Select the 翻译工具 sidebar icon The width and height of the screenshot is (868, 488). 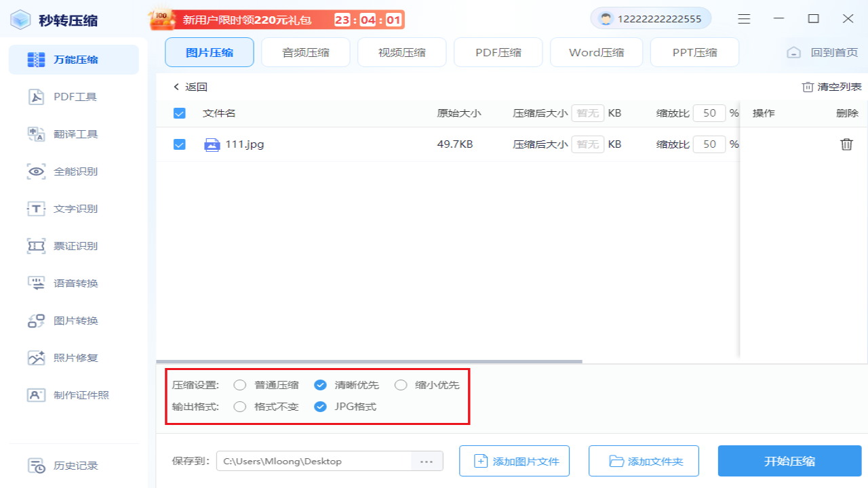click(75, 134)
